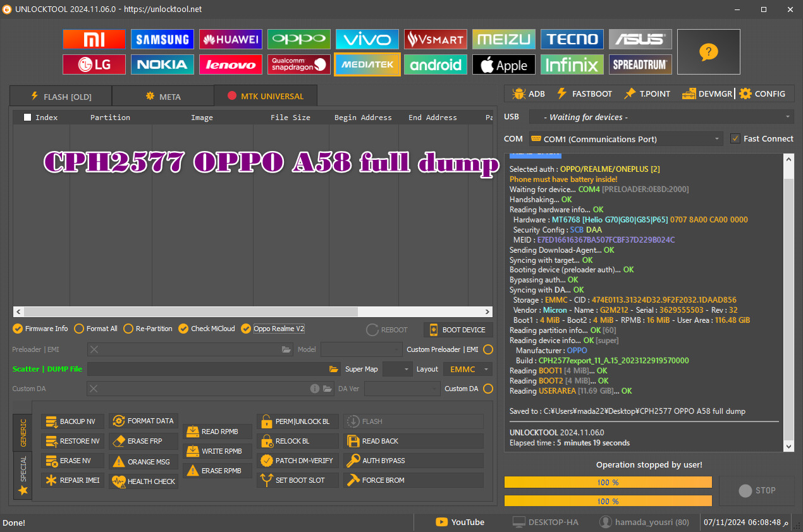Switch to the META tab
The image size is (803, 532).
(163, 96)
